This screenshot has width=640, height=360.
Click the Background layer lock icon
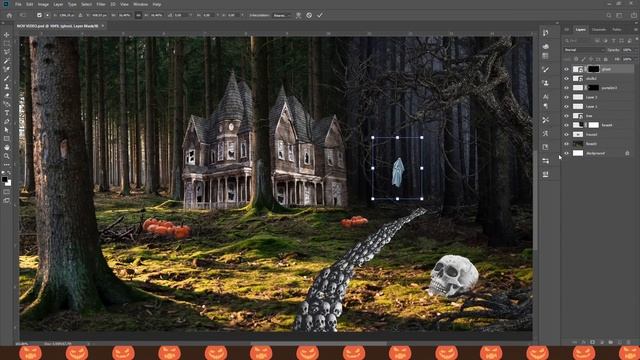click(x=627, y=153)
